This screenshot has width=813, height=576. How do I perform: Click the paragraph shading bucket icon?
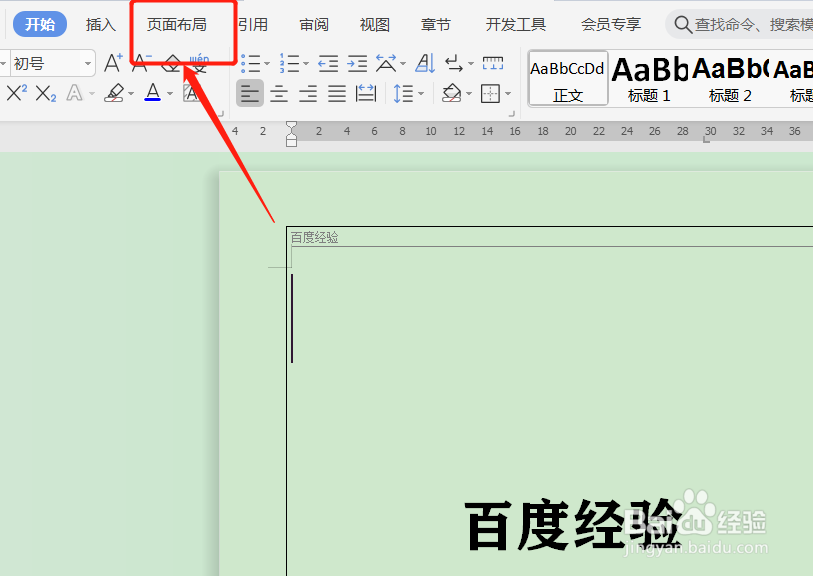pyautogui.click(x=452, y=94)
